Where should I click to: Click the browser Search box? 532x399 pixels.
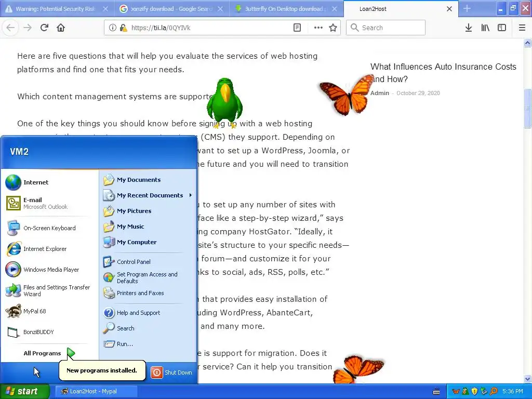386,28
